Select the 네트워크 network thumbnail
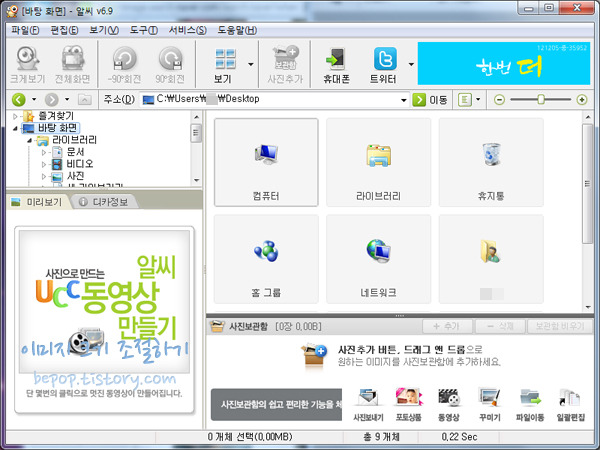The height and width of the screenshot is (450, 600). coord(378,259)
